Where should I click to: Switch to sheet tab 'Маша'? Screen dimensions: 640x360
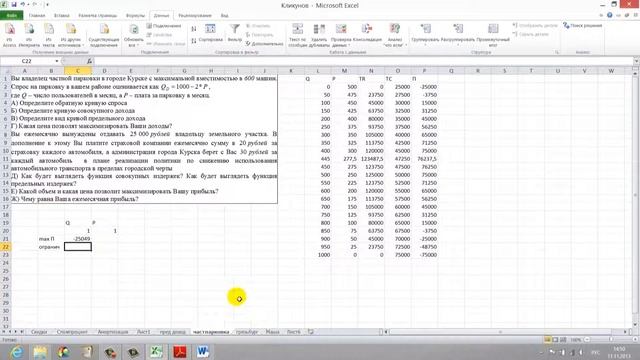tap(272, 332)
